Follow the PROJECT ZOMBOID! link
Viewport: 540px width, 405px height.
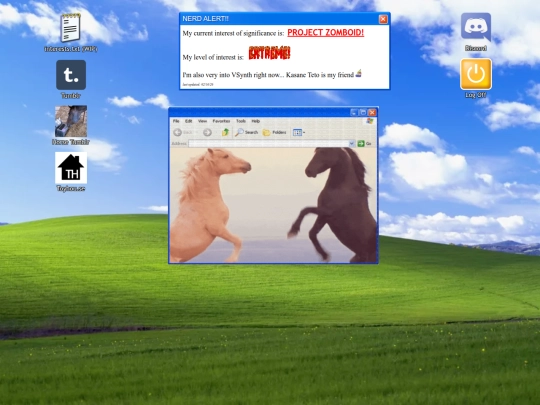[325, 33]
